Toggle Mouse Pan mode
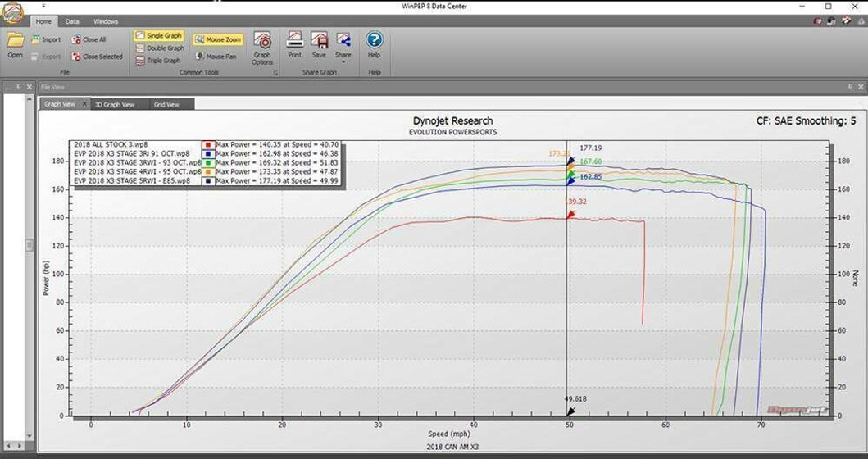This screenshot has height=459, width=868. [x=217, y=57]
